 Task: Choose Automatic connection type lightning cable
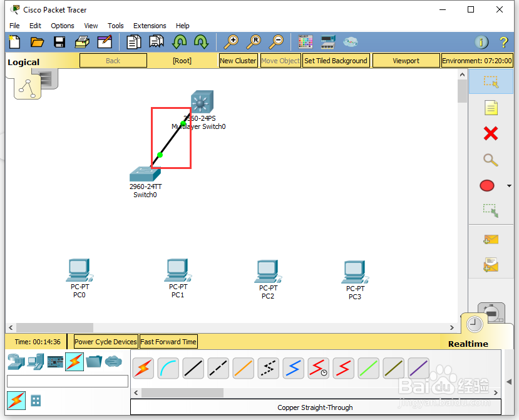point(143,369)
